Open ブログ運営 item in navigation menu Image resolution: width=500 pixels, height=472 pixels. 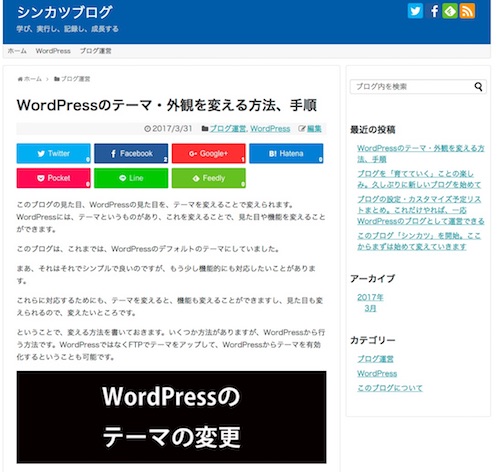tap(96, 51)
